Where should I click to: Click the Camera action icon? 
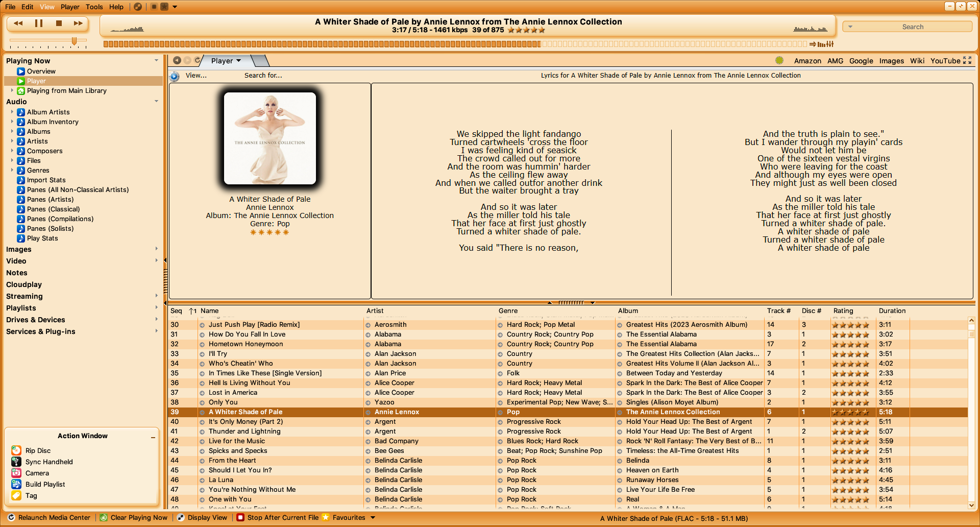pos(16,473)
